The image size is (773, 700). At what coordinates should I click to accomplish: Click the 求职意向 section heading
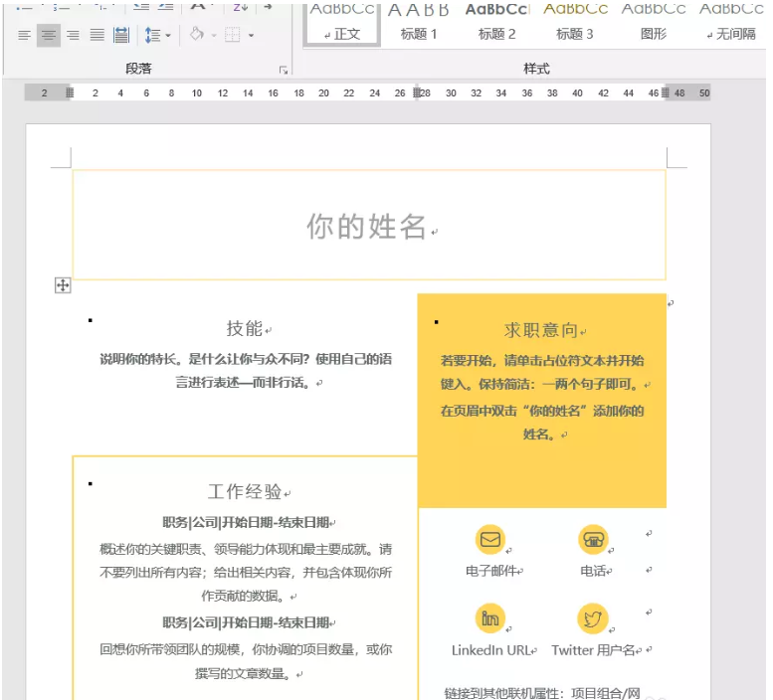pos(541,330)
